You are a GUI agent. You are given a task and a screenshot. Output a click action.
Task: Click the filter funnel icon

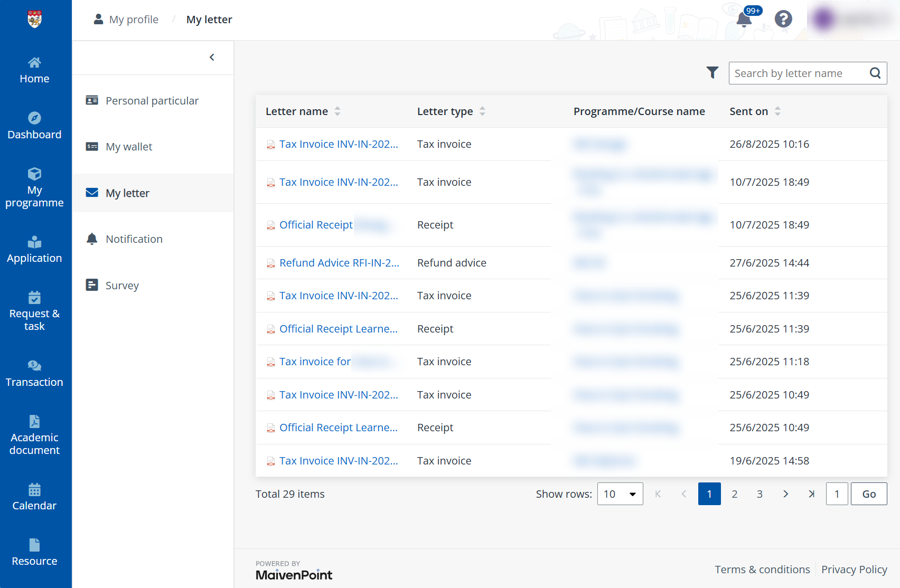(712, 73)
